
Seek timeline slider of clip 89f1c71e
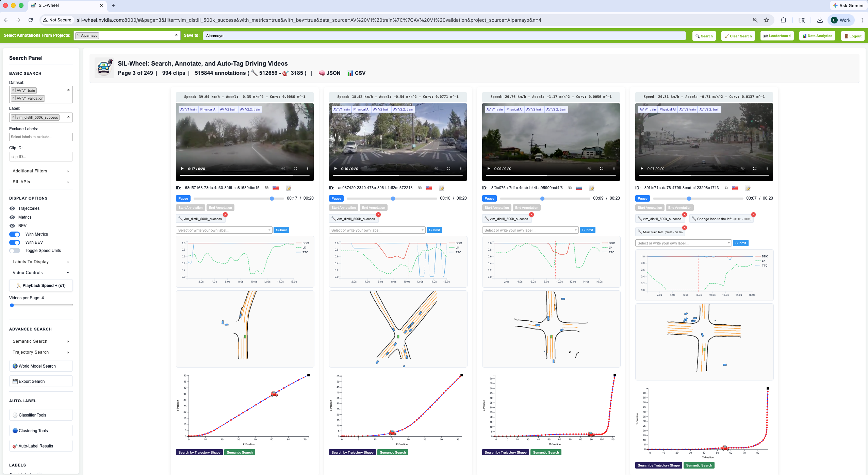698,199
